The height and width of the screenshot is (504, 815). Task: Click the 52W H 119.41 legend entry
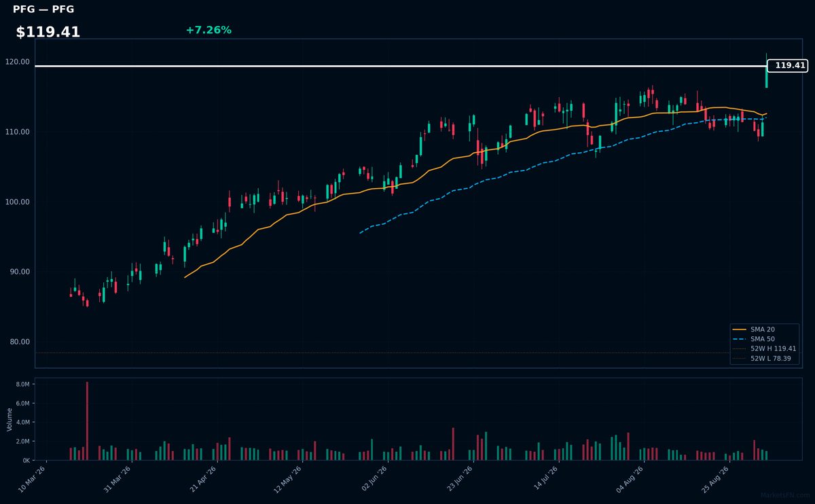tap(765, 348)
